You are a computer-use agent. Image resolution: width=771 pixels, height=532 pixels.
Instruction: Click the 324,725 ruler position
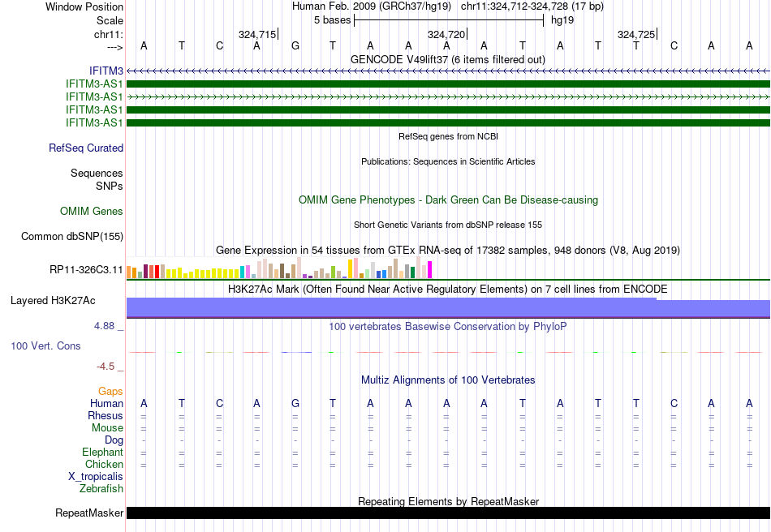click(x=636, y=34)
